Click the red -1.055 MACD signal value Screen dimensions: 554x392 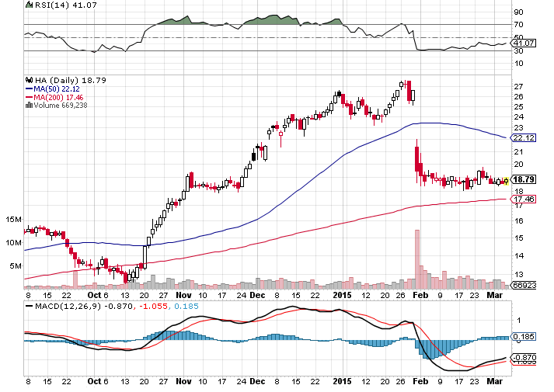(153, 306)
